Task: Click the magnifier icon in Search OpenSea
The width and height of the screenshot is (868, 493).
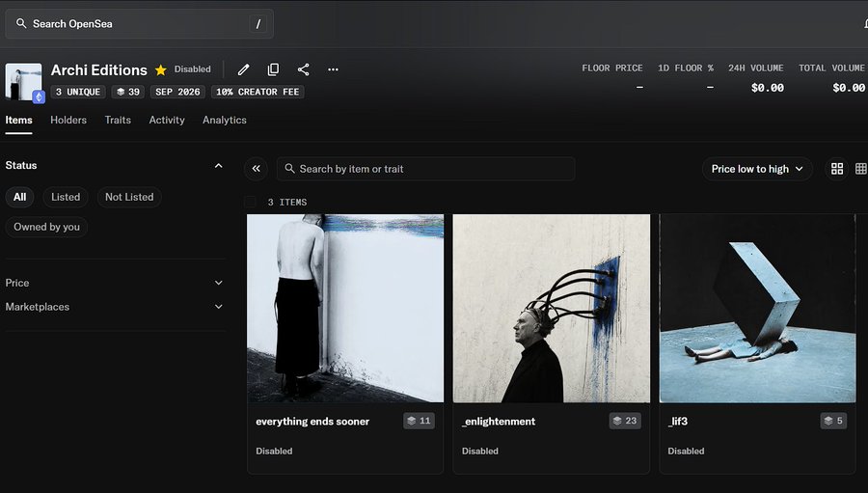Action: coord(21,23)
